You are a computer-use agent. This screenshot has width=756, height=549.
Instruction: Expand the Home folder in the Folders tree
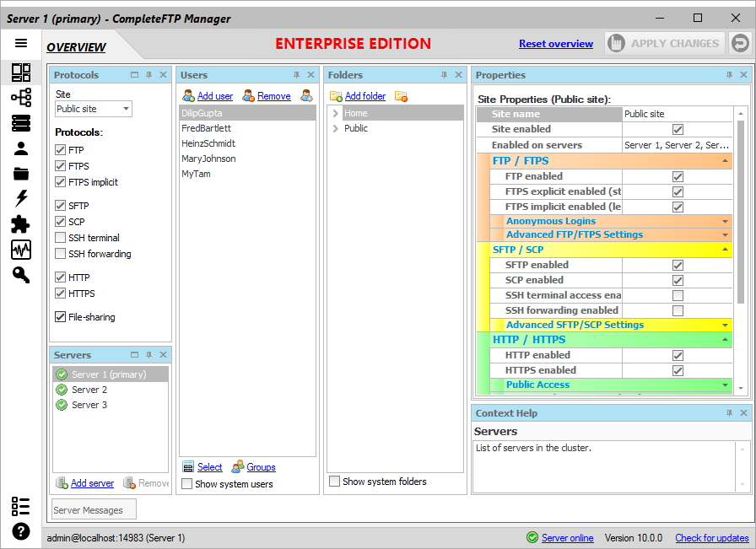coord(337,111)
